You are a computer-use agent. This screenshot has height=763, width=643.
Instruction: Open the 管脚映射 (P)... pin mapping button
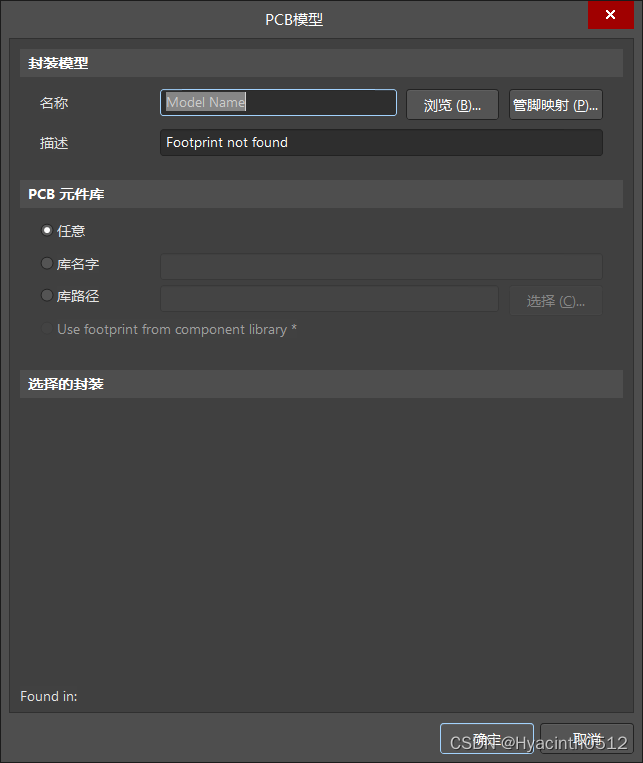click(555, 105)
